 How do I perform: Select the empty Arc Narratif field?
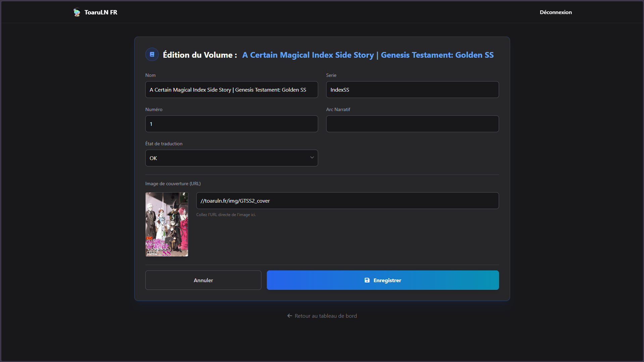(412, 124)
